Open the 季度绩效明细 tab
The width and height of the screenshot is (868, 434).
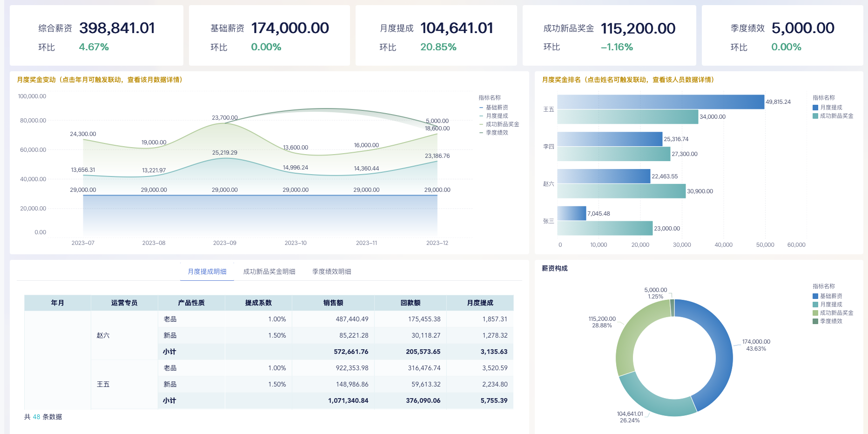(331, 271)
